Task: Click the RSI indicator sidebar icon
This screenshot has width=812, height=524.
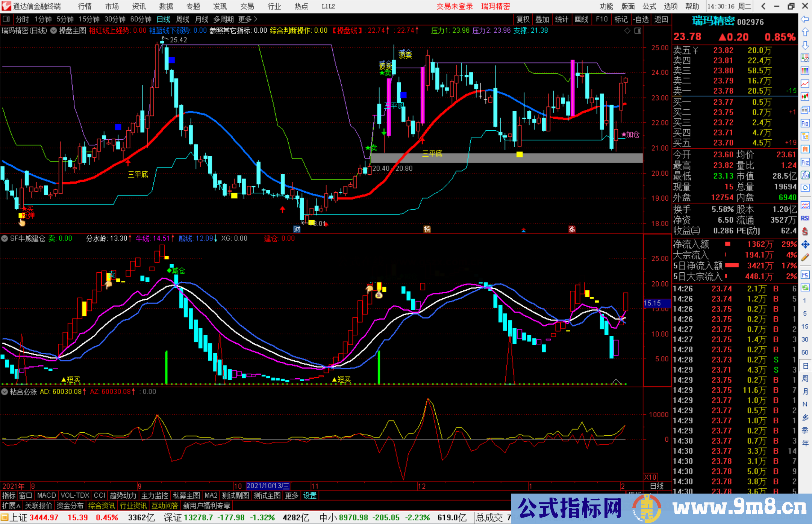Action: pos(805,218)
